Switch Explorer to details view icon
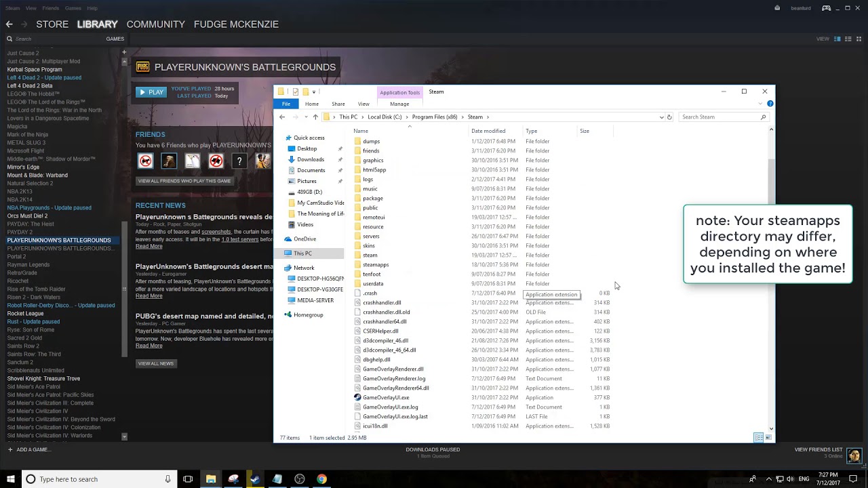Screen dimensions: 868x488 coord(759,438)
